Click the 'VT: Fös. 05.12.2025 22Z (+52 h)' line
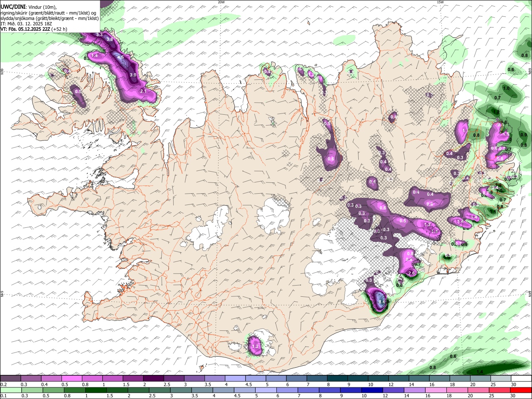The width and height of the screenshot is (532, 399). 34,29
